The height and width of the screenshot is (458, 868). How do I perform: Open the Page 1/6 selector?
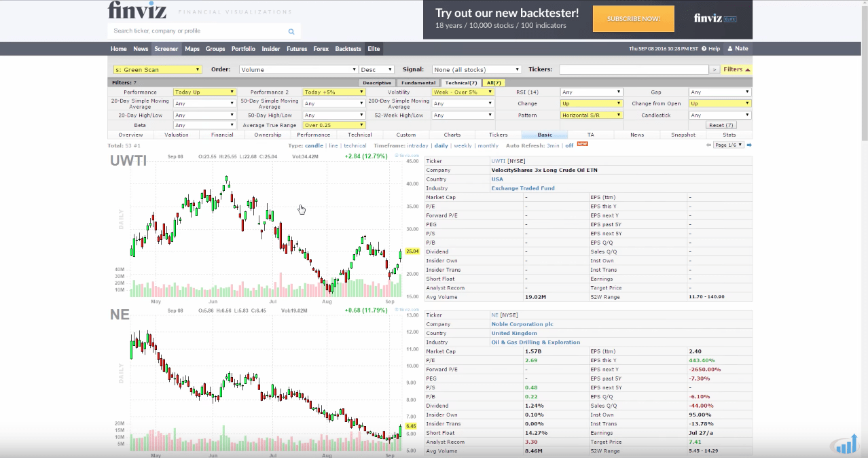click(729, 145)
